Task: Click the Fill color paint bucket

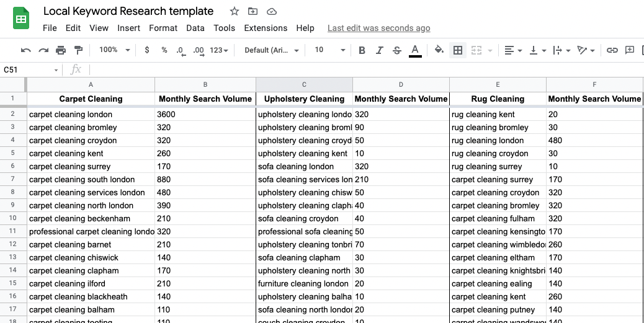Action: click(439, 50)
